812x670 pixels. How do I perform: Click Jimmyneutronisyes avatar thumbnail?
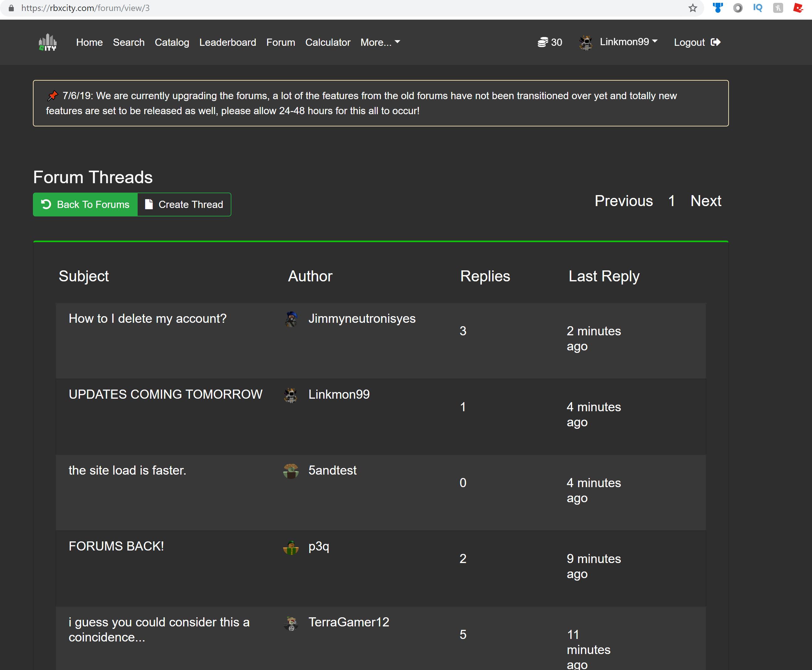(x=291, y=319)
